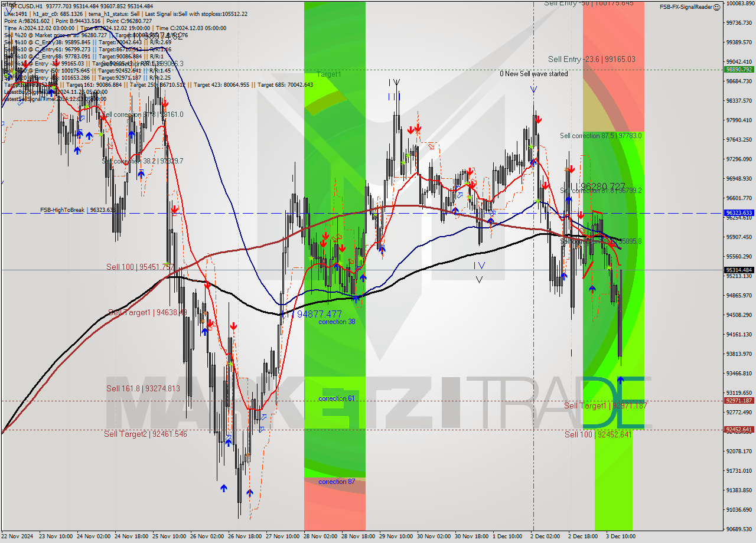
Task: Click the 'Sell 100 | 95451.757' label
Action: (x=141, y=267)
